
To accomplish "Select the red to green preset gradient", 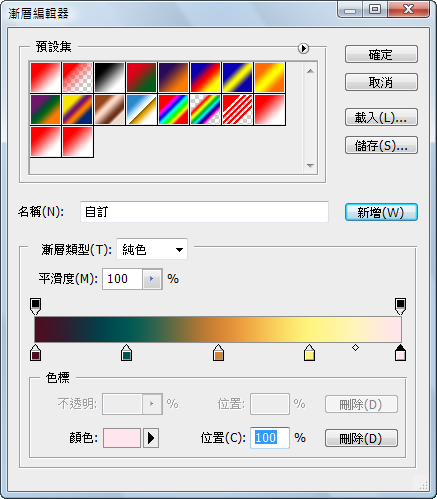I will 142,77.
